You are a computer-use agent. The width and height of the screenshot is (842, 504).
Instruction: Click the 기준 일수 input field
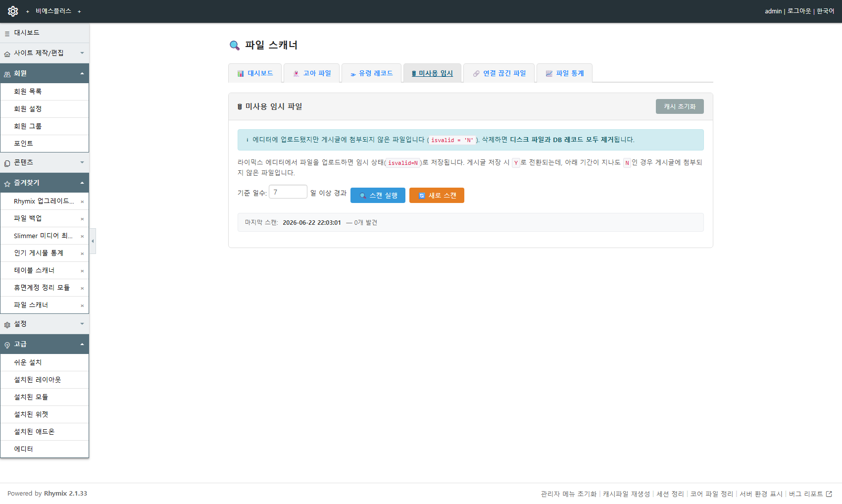click(288, 192)
